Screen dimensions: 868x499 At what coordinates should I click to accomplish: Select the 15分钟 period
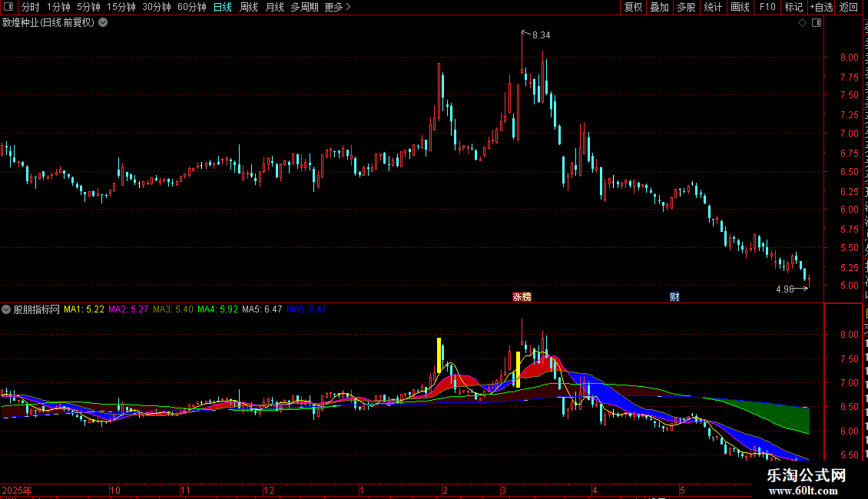[x=121, y=7]
